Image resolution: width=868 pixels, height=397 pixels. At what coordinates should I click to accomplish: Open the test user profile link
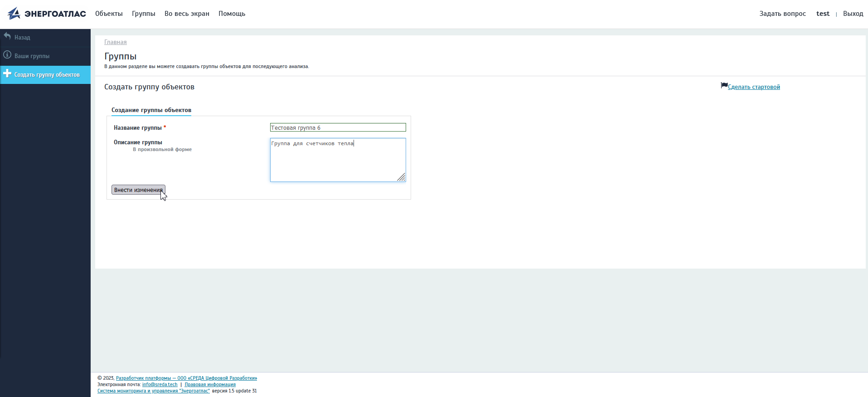pos(823,14)
